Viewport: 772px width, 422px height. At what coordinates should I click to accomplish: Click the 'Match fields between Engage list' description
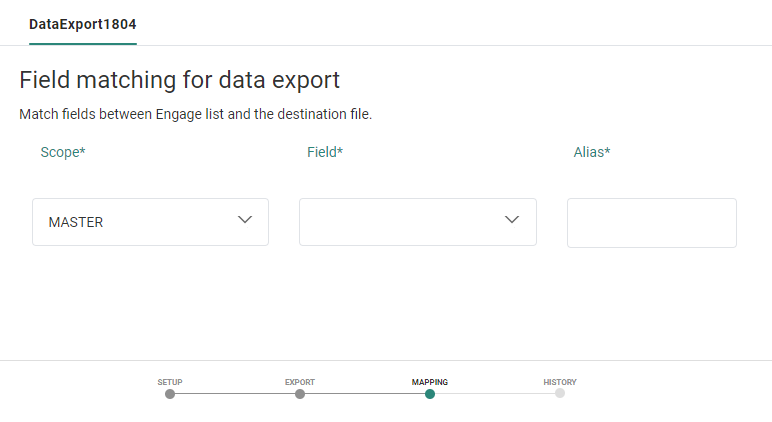pyautogui.click(x=196, y=114)
